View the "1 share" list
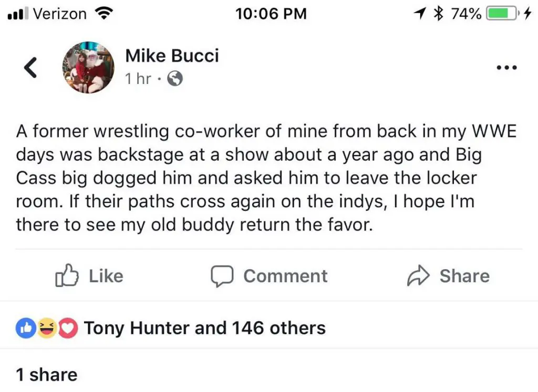 click(47, 374)
